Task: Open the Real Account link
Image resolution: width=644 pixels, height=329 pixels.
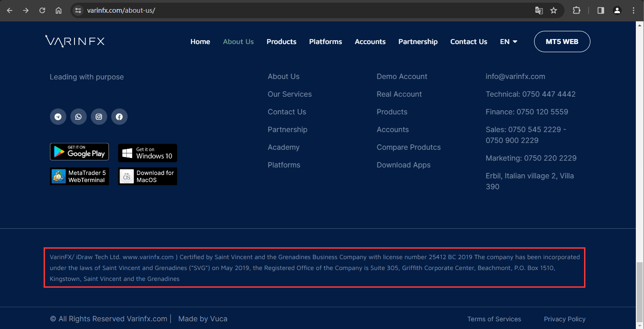Action: (x=399, y=94)
